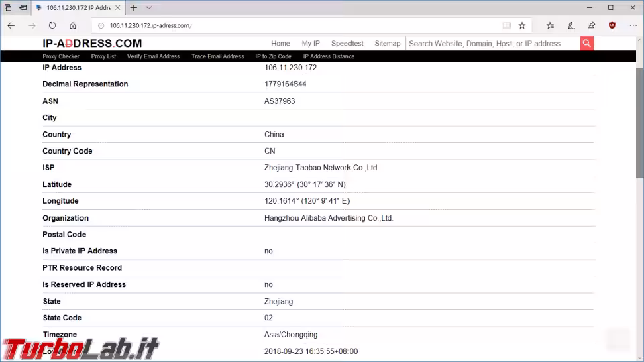Click the vertical page scrollbar
This screenshot has height=362, width=644.
pos(639,121)
